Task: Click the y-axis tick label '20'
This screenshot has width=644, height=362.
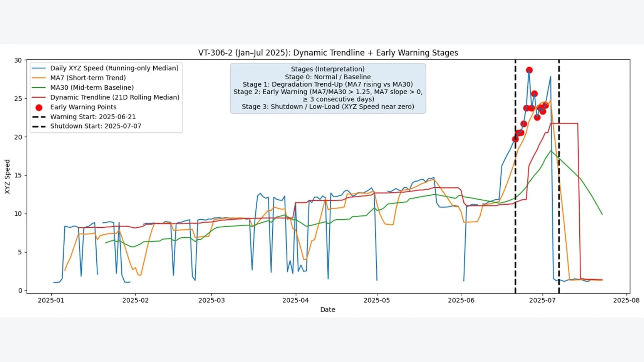Action: point(18,137)
